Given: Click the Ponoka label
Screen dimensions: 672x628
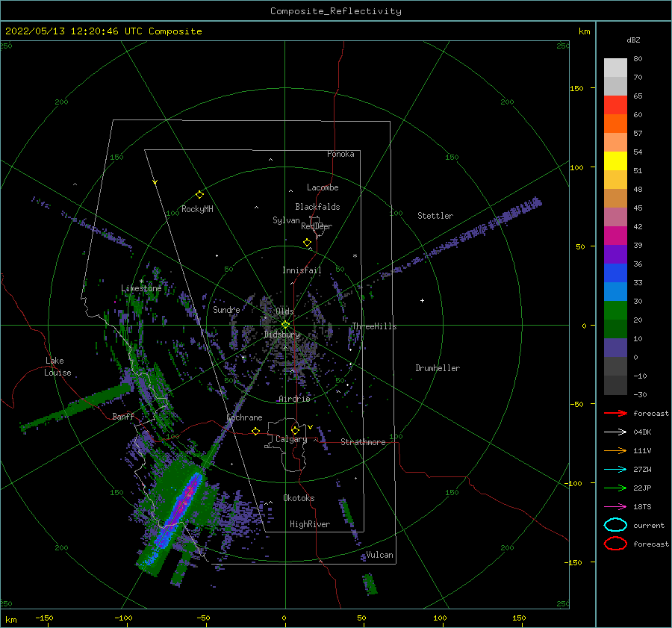Looking at the screenshot, I should point(340,154).
